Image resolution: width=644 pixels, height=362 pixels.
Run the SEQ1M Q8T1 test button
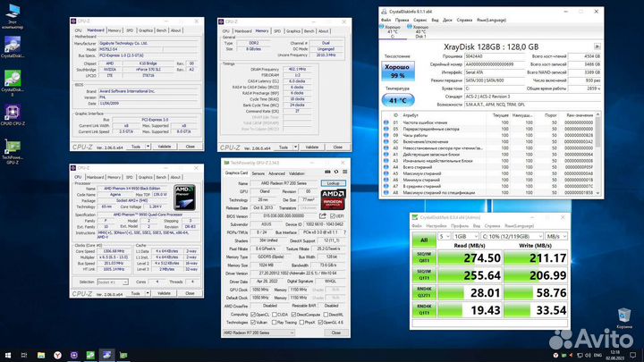pyautogui.click(x=424, y=257)
